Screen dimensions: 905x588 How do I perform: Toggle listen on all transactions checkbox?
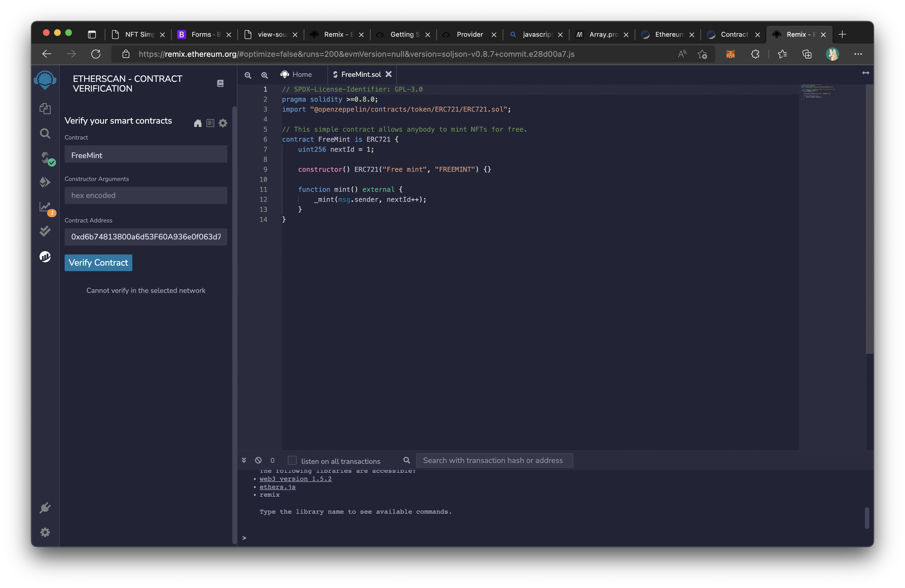292,460
